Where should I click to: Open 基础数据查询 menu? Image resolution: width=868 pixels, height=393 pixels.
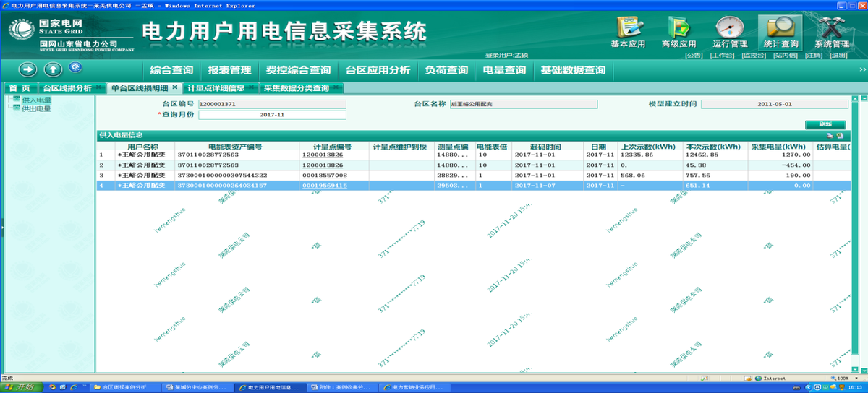pyautogui.click(x=573, y=70)
